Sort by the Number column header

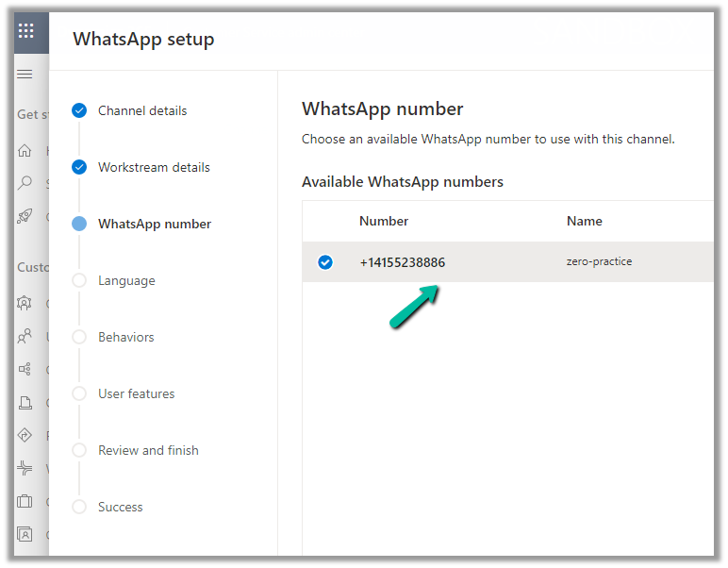(384, 221)
